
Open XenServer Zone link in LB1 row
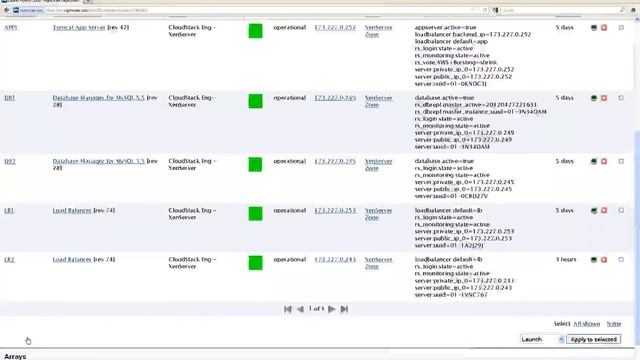click(x=378, y=214)
